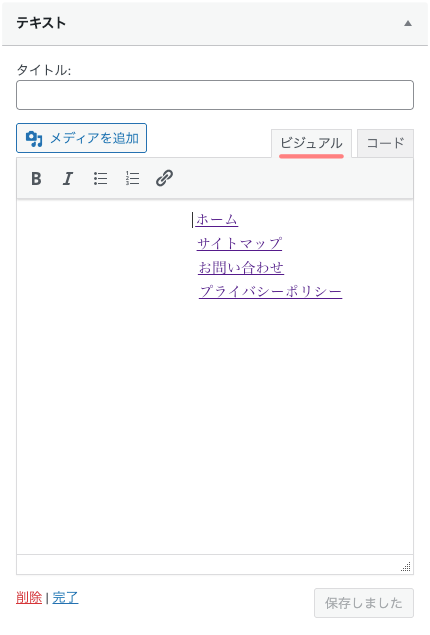Insert a bulleted list
This screenshot has height=635, width=430.
(100, 179)
